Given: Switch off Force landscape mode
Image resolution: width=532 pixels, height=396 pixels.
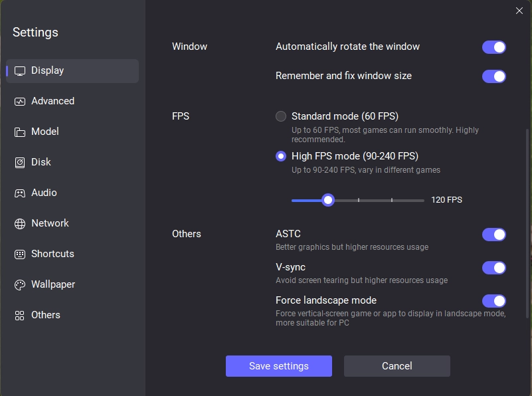Looking at the screenshot, I should point(494,301).
